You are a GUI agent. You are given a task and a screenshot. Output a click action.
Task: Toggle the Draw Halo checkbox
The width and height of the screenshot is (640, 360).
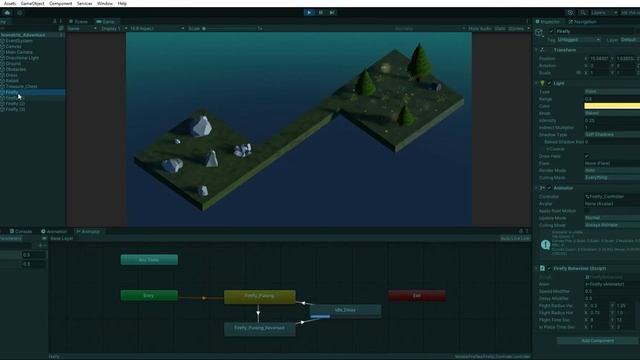587,156
